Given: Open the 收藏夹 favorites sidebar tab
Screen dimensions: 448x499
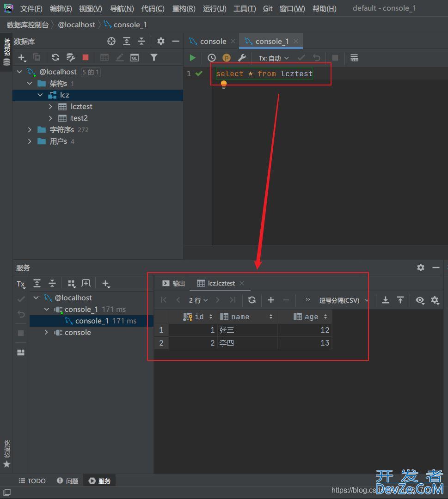Looking at the screenshot, I should [6, 454].
